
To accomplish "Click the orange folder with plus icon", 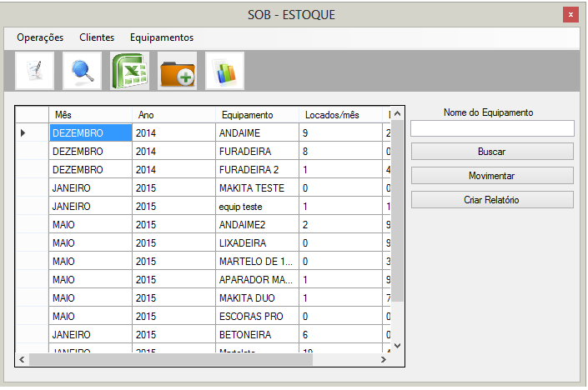I will click(177, 71).
